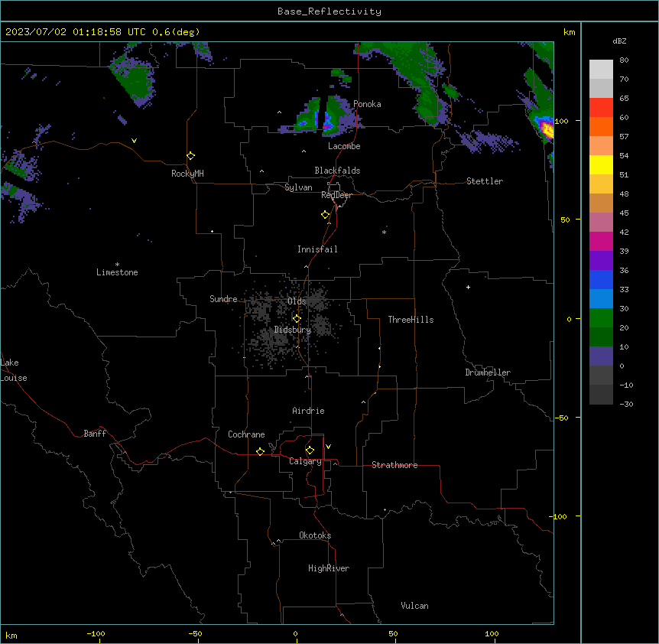Click the Sylvan label

click(x=298, y=187)
